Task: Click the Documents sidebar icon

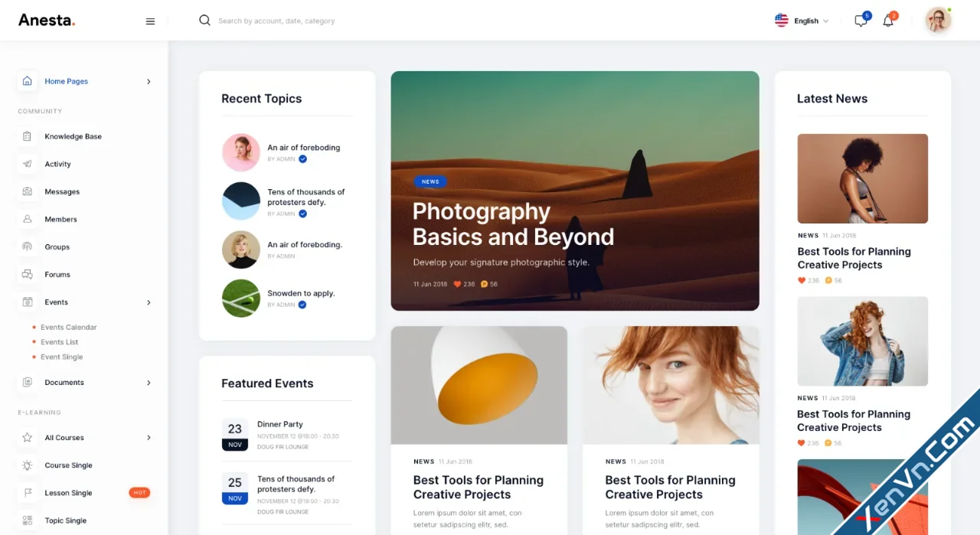Action: (28, 382)
